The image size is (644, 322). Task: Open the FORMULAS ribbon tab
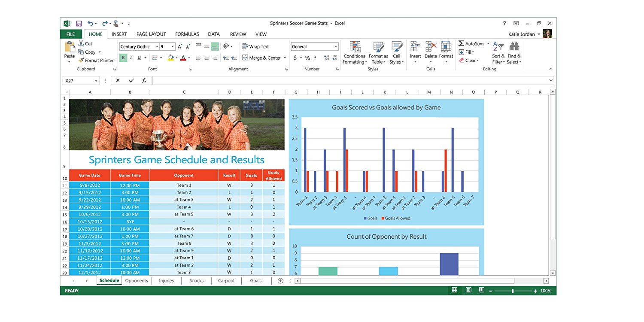187,34
